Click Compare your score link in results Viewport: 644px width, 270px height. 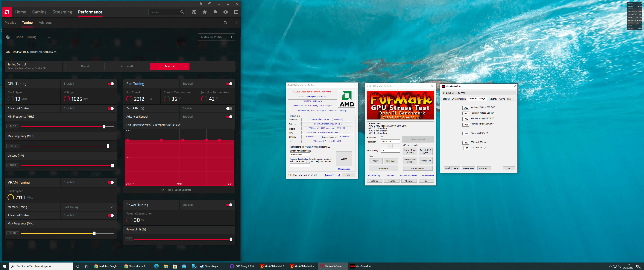click(312, 96)
